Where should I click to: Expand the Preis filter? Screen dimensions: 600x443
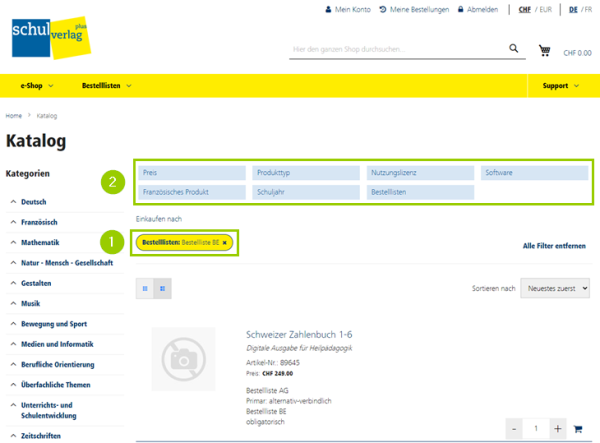pos(192,172)
